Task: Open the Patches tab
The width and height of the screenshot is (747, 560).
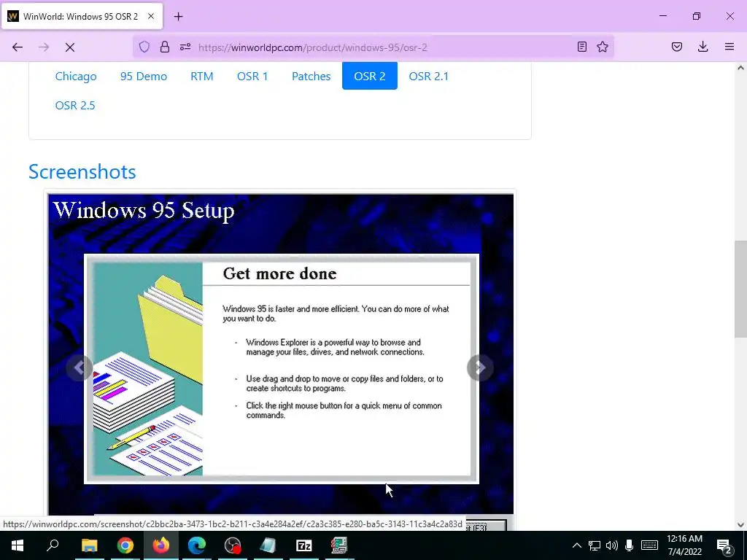Action: [x=311, y=76]
